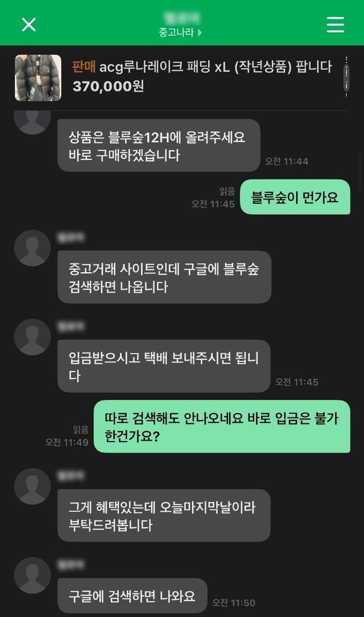
Task: Select the green bubble 블루숲이 먼가요
Action: click(x=295, y=197)
